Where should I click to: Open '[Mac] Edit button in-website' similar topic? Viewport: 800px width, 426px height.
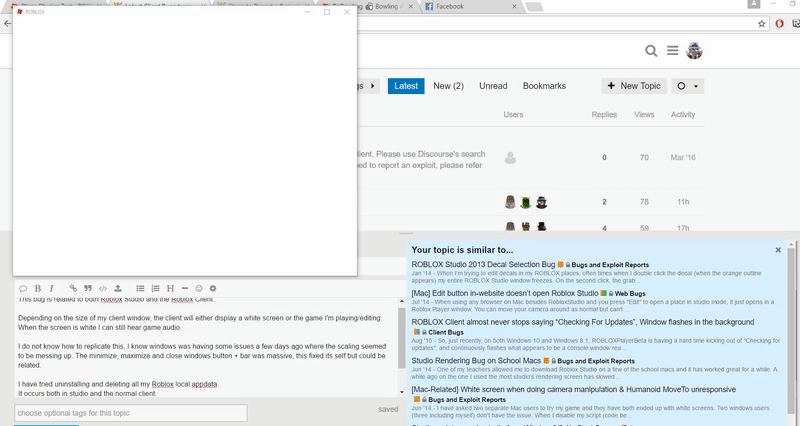(505, 293)
